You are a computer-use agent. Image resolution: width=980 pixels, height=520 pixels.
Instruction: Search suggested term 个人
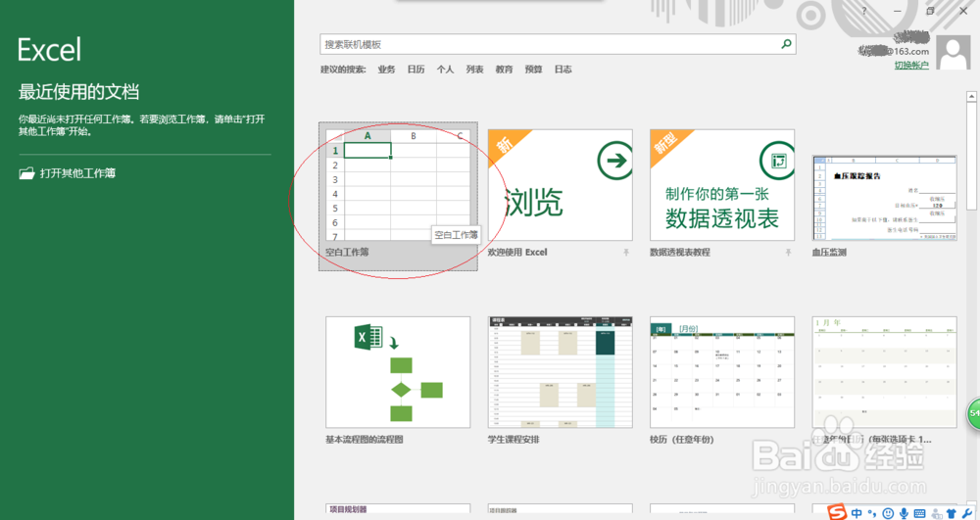pos(445,70)
